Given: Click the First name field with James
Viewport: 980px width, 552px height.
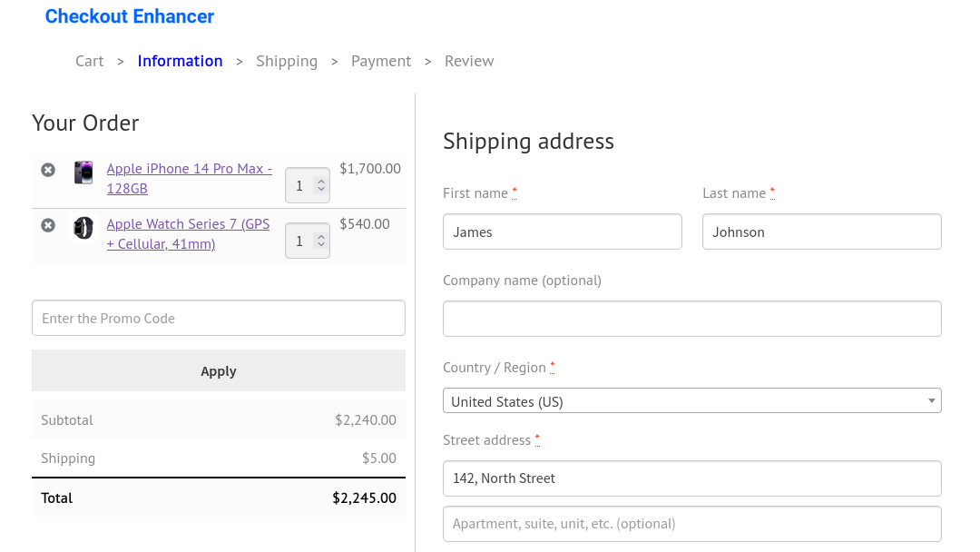Looking at the screenshot, I should point(563,232).
